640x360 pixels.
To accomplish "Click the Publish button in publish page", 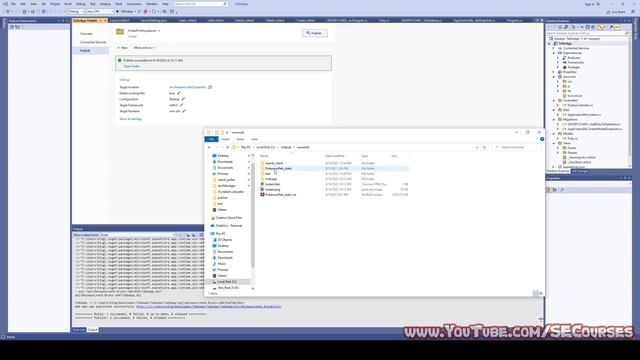I will (315, 33).
